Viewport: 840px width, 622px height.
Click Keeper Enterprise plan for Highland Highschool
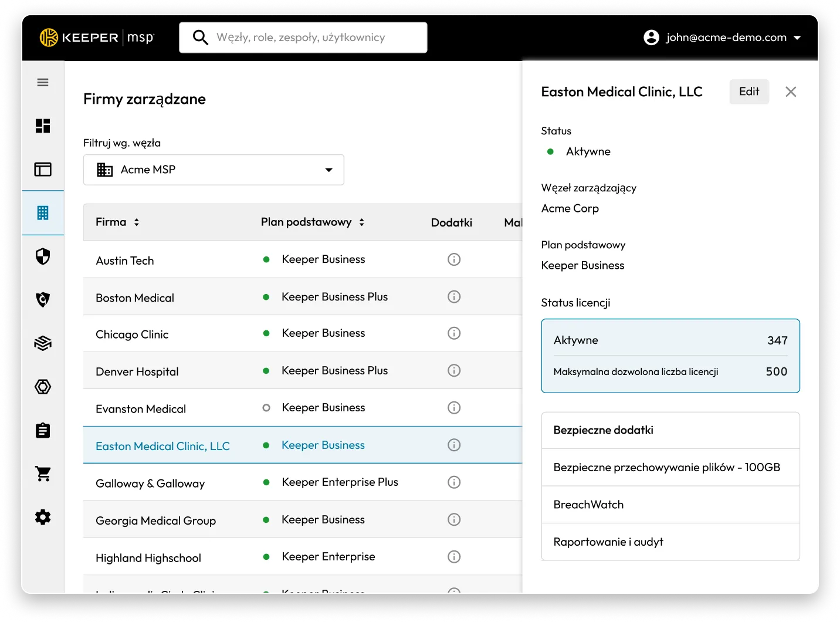pyautogui.click(x=328, y=557)
